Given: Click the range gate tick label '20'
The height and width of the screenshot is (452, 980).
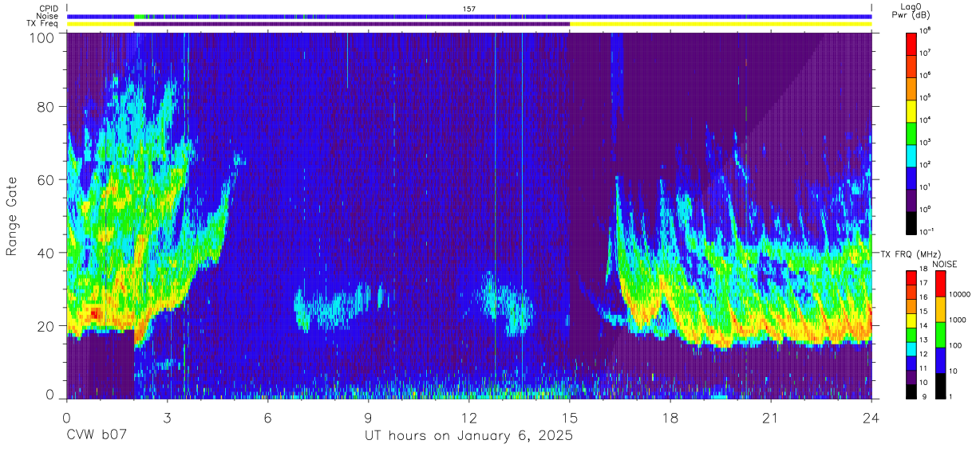Looking at the screenshot, I should coord(45,325).
